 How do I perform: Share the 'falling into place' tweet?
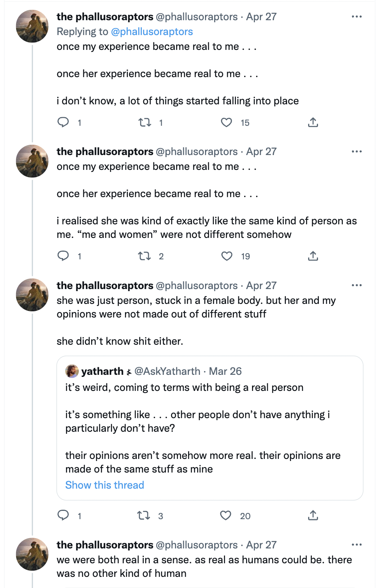(x=313, y=122)
